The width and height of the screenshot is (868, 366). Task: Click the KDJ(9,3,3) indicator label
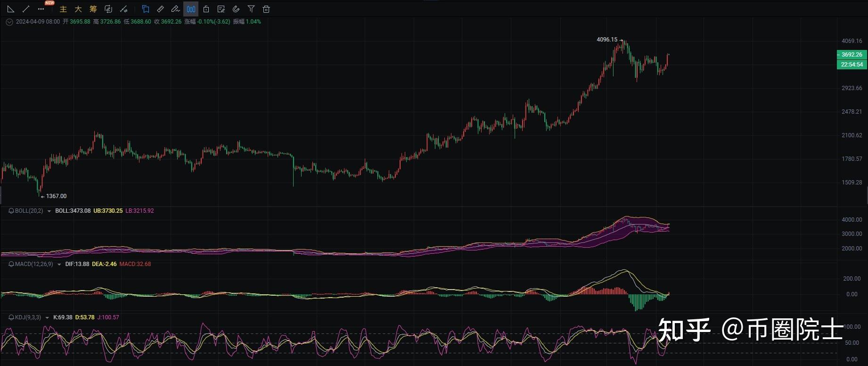tap(28, 317)
